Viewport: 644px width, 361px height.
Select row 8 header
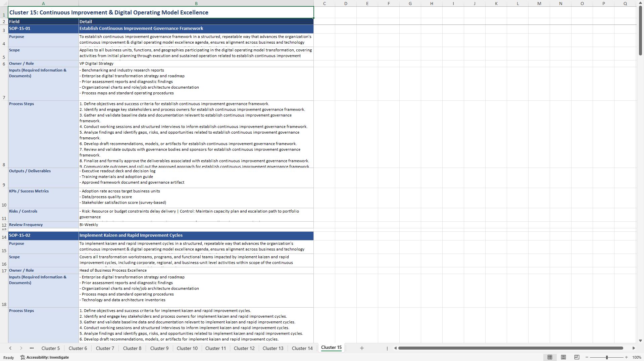[4, 134]
